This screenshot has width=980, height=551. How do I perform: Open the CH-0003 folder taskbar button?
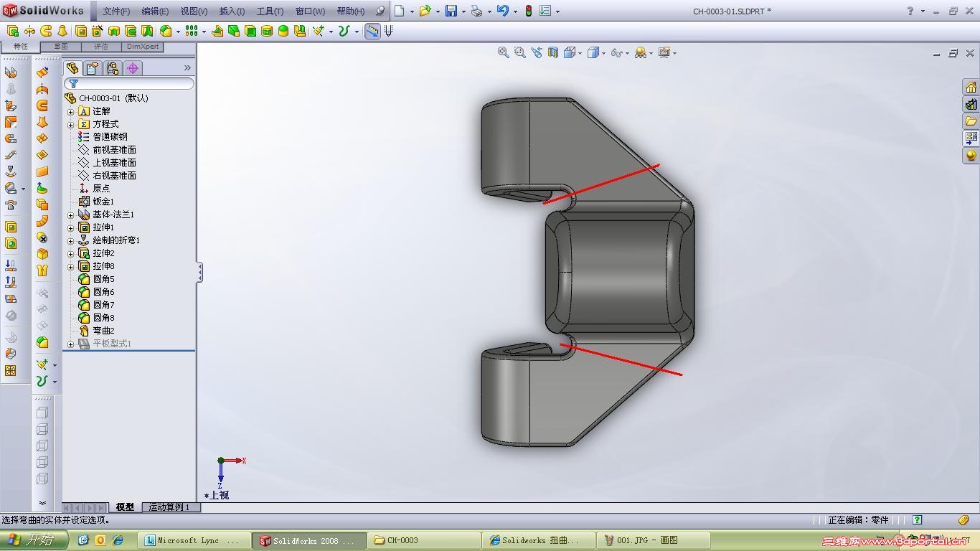(423, 540)
